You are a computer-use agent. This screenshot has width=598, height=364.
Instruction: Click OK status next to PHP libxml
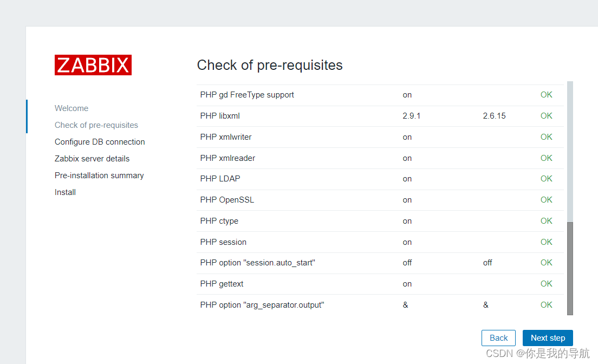(x=546, y=115)
